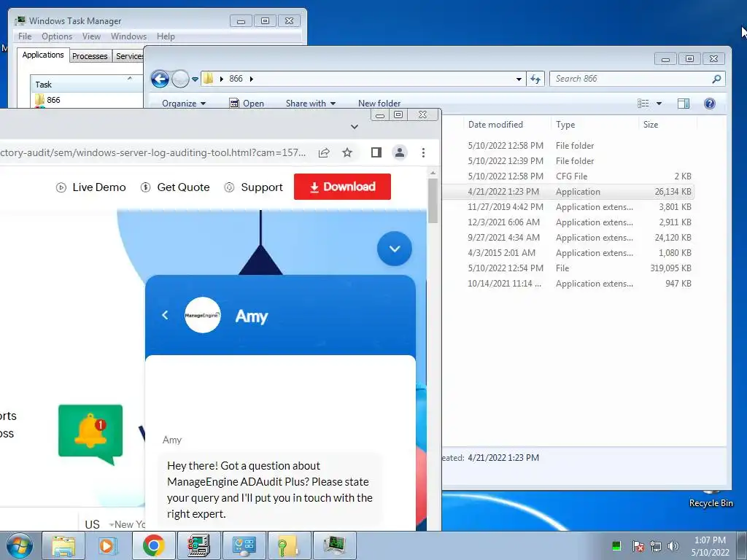This screenshot has width=747, height=560.
Task: Switch to the Processes tab in Task Manager
Action: coord(90,56)
